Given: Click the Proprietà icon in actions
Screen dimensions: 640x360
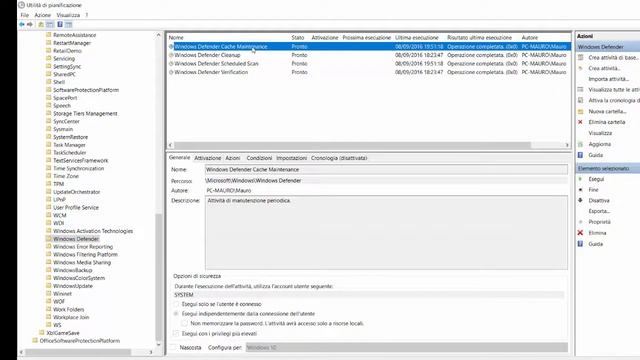Looking at the screenshot, I should (x=580, y=222).
